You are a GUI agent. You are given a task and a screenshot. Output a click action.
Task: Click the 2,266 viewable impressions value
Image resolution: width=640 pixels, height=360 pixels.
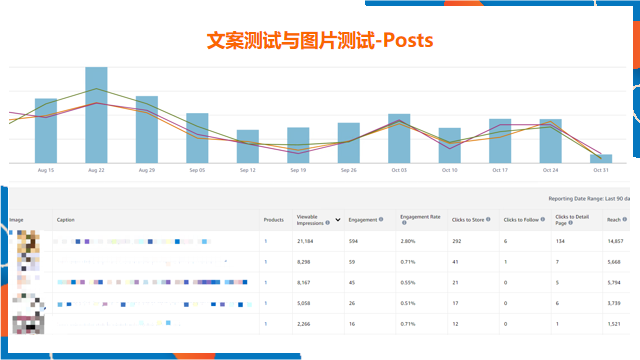304,324
